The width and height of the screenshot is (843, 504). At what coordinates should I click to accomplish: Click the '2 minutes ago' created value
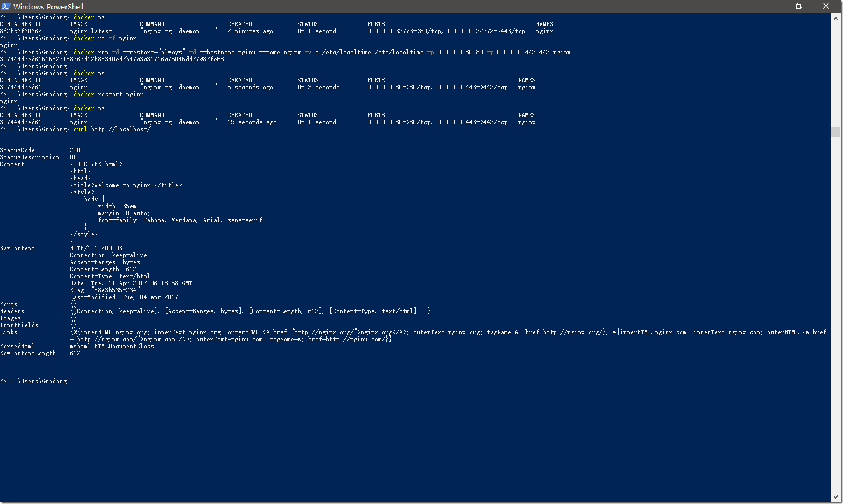(250, 32)
